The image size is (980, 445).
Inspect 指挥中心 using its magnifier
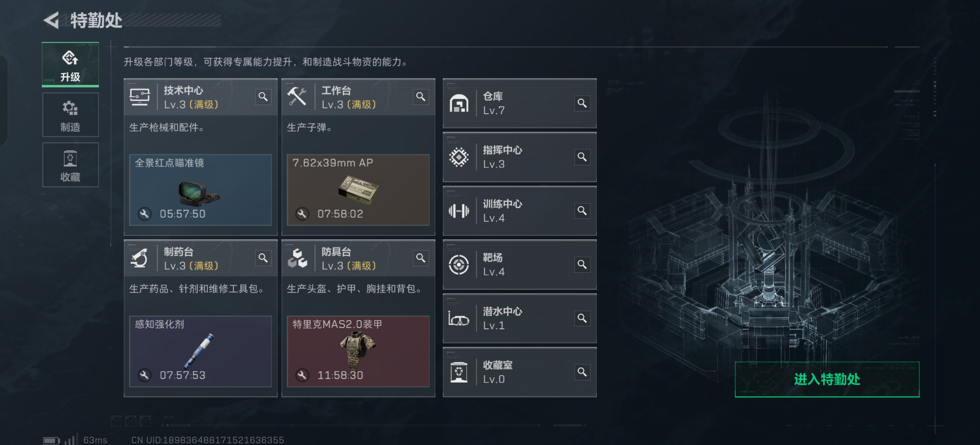pyautogui.click(x=582, y=157)
